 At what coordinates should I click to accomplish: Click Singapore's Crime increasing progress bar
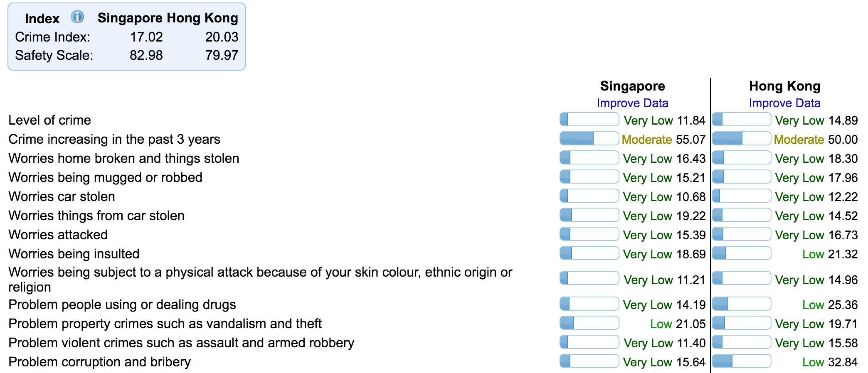(589, 139)
